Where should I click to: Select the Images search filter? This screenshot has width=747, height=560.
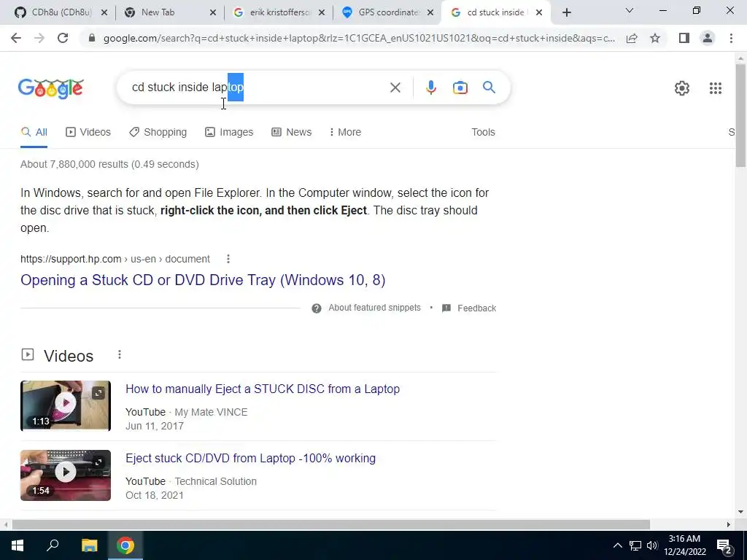pyautogui.click(x=229, y=133)
